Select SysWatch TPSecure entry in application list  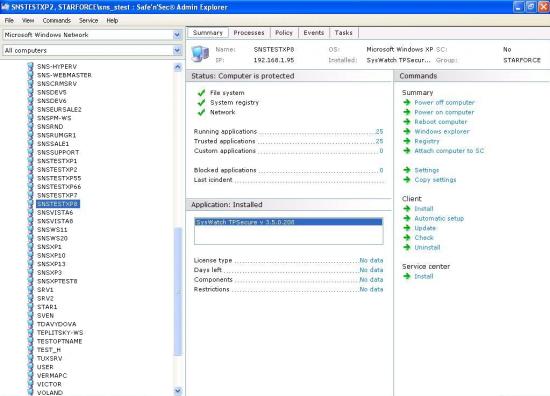(289, 222)
